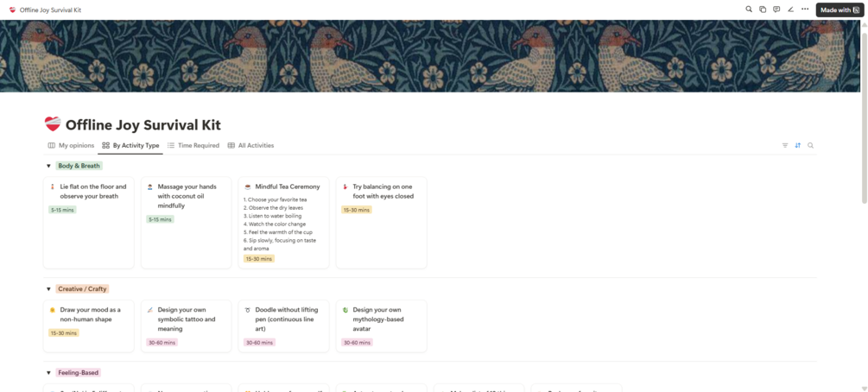Click the edit pencil icon
Viewport: 868px width, 392px height.
click(790, 9)
